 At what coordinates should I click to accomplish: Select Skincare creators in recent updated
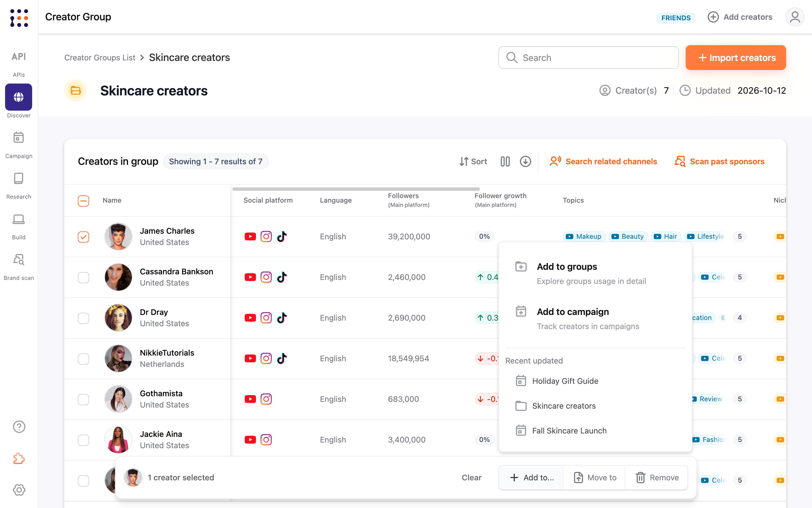(x=595, y=406)
